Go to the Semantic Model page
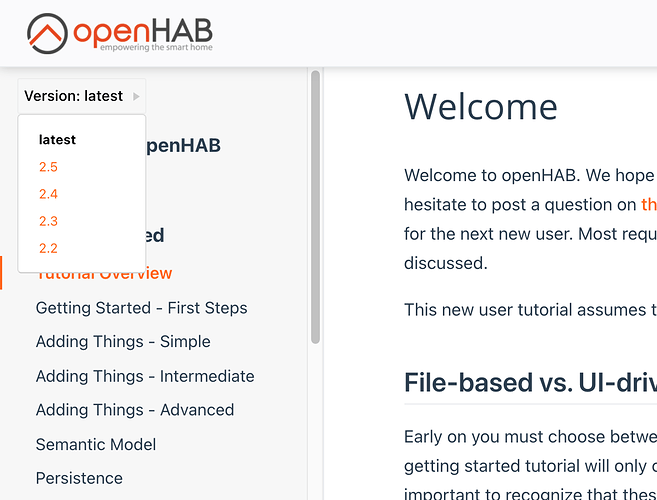Screen dimensions: 657x500 click(x=96, y=445)
